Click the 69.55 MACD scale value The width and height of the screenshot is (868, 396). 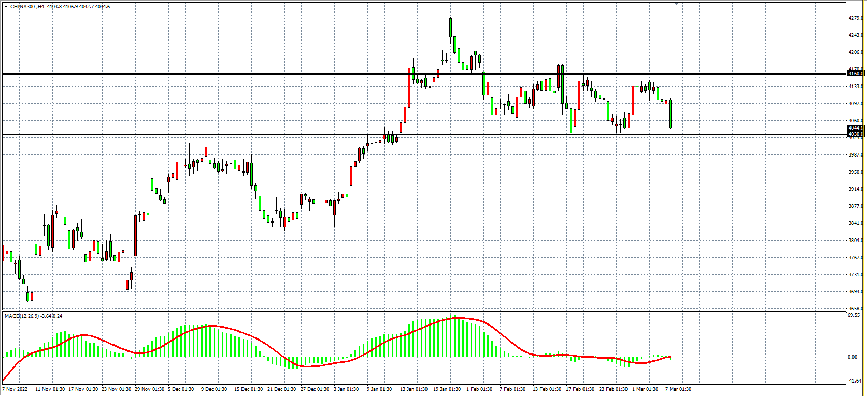(854, 315)
